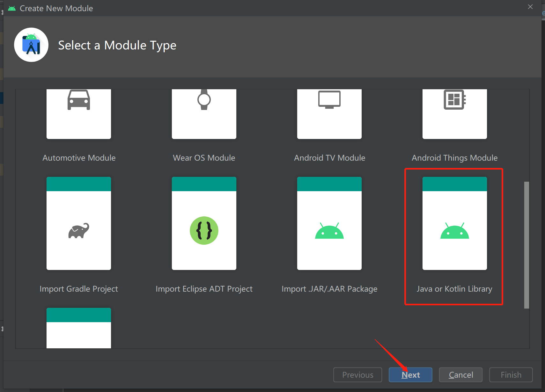The height and width of the screenshot is (392, 545).
Task: Click the Android TV Module label
Action: click(330, 158)
